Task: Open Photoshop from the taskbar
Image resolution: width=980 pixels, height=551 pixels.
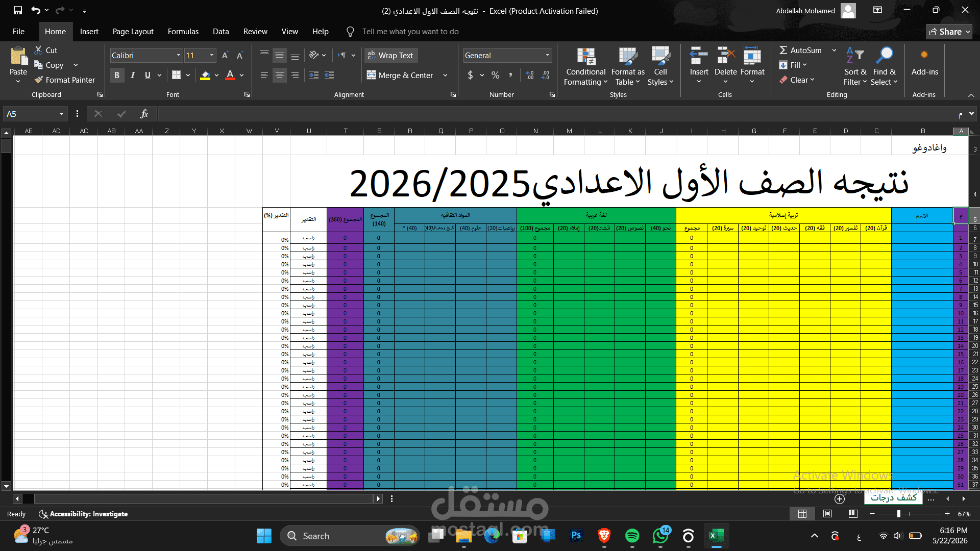Action: point(576,536)
